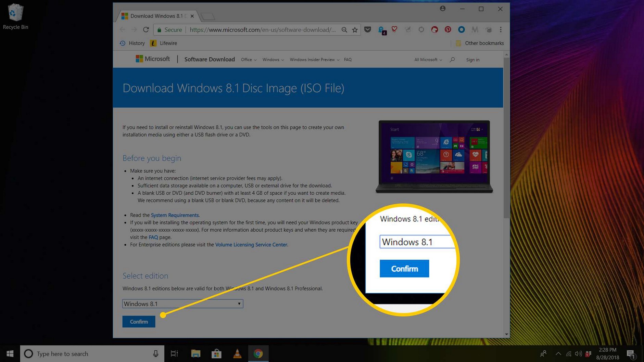Launch File Explorer from the taskbar
This screenshot has width=644, height=362.
coord(195,353)
